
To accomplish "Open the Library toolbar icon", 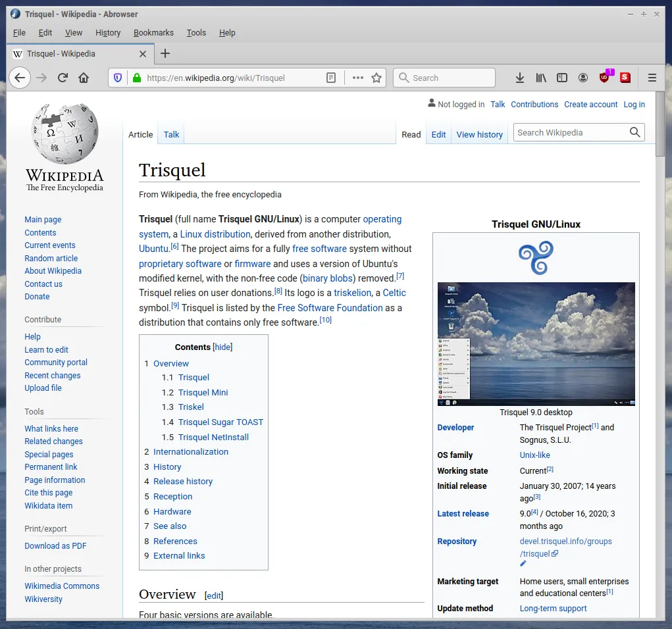I will point(540,78).
